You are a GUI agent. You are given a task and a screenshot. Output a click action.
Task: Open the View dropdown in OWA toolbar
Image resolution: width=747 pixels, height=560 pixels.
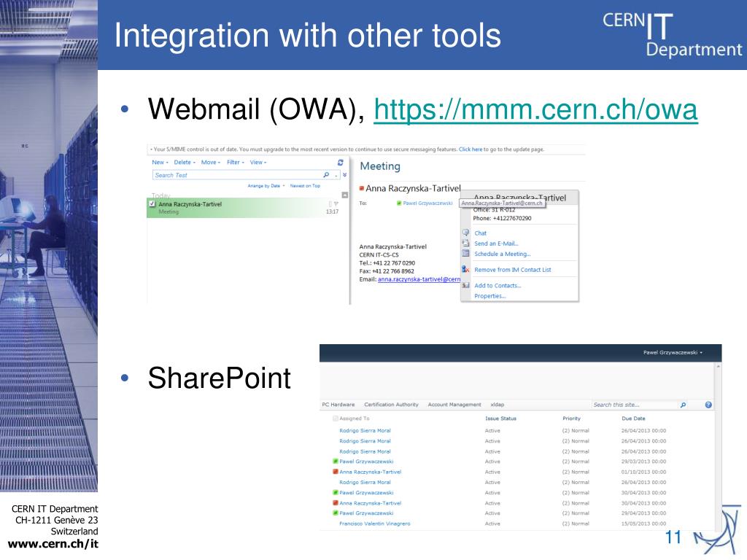[x=258, y=163]
